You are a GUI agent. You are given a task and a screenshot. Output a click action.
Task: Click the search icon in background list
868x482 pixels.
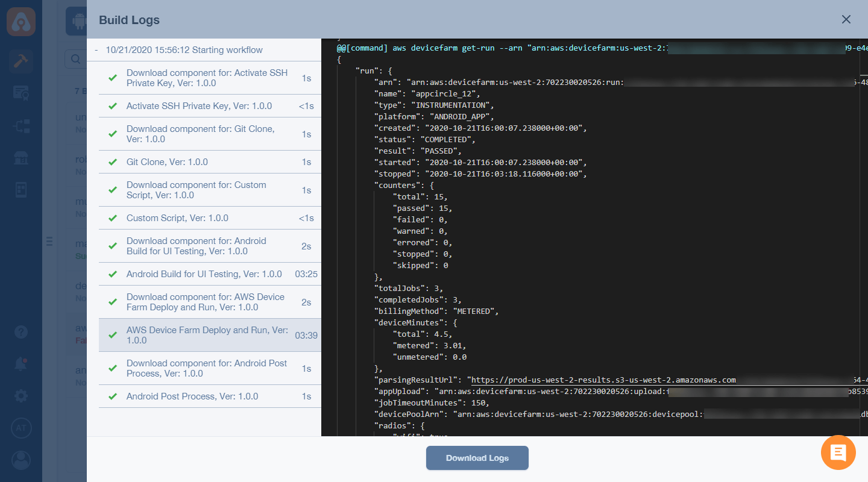pyautogui.click(x=75, y=59)
